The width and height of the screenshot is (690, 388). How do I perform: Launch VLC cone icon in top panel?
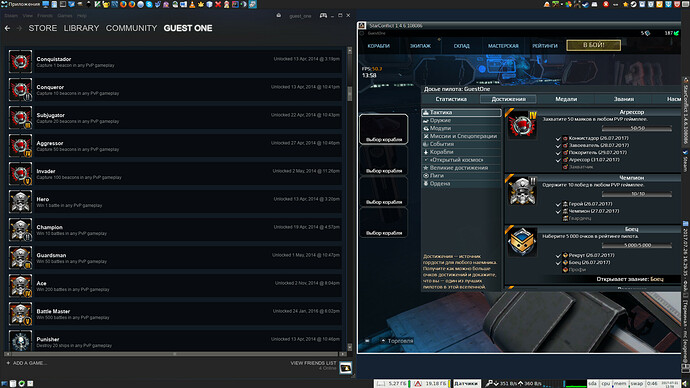[x=192, y=4]
